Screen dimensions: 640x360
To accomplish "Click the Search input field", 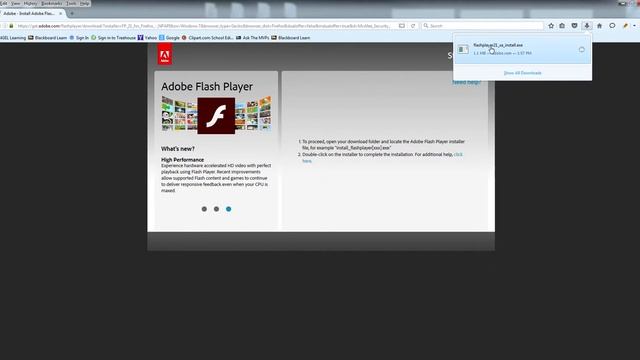I will (482, 26).
